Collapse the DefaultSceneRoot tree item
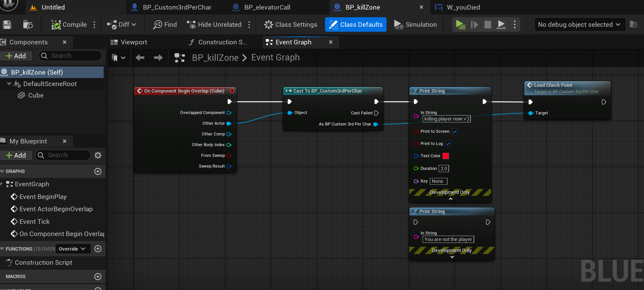The image size is (644, 290). (9, 84)
